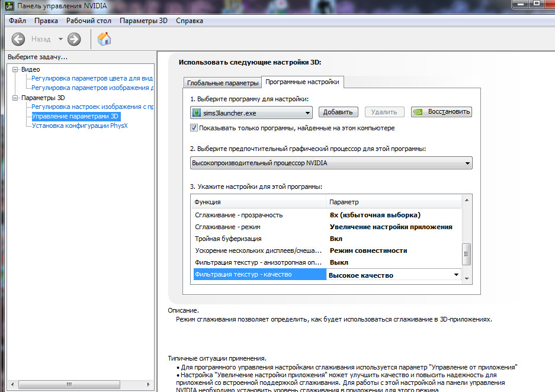The height and width of the screenshot is (392, 555).
Task: Click the Параметр column header
Action: tap(394, 202)
